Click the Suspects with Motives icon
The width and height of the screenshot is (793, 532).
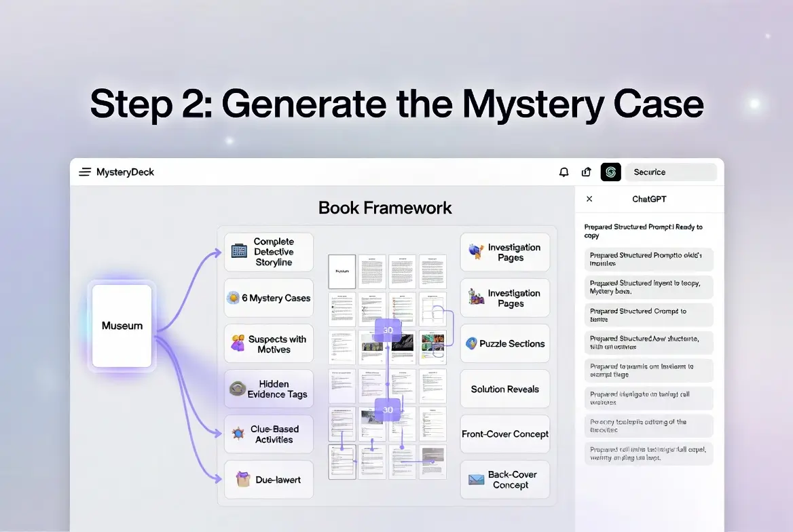click(x=238, y=343)
